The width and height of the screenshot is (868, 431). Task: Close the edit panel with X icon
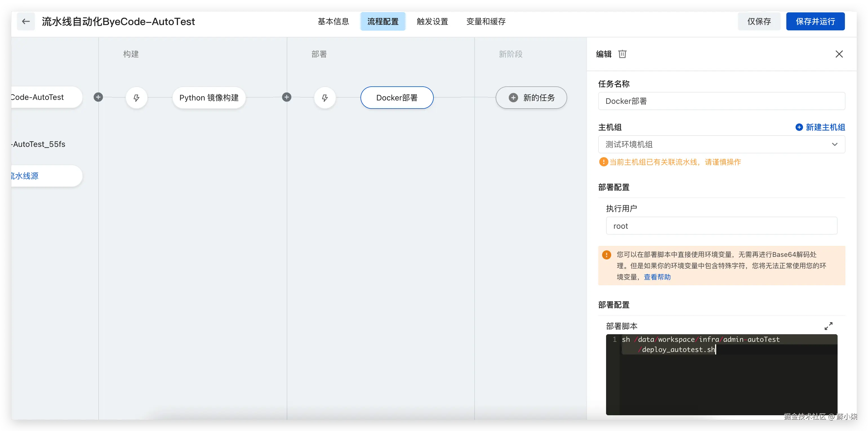point(839,54)
